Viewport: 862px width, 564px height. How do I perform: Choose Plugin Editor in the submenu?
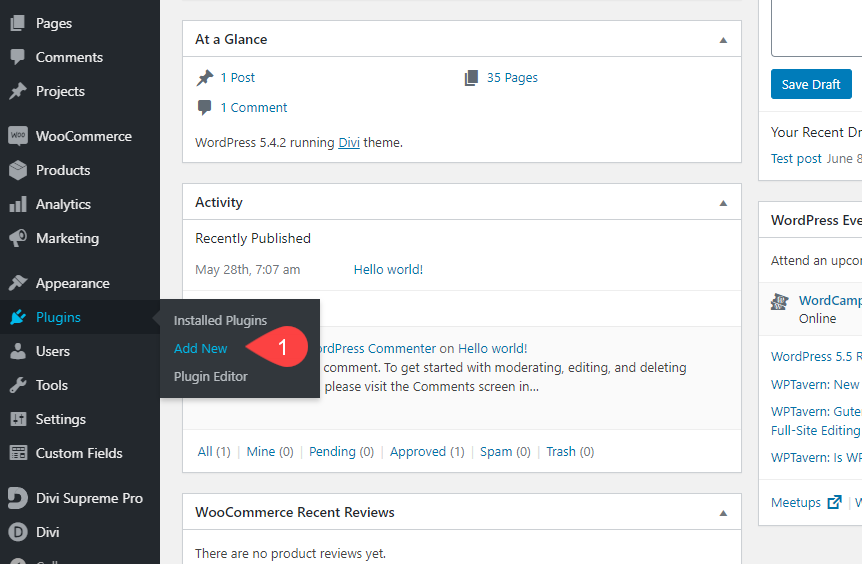point(210,376)
